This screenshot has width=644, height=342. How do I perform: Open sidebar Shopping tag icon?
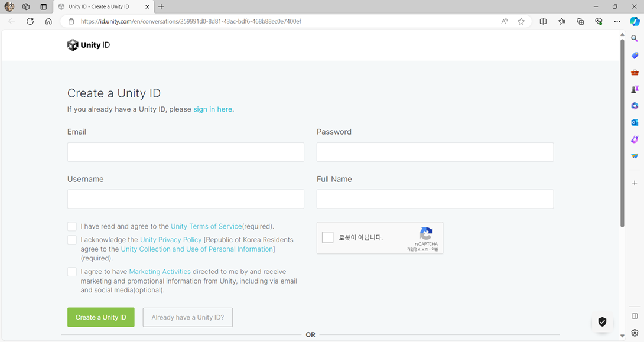(635, 56)
